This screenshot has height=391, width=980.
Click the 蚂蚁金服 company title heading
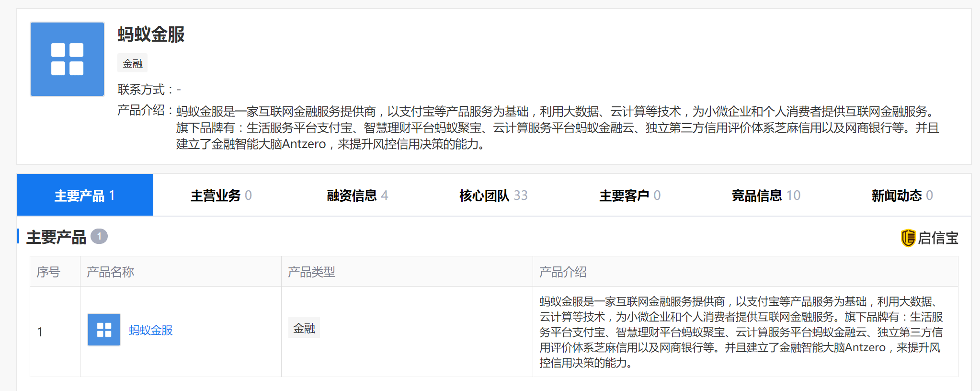[151, 34]
